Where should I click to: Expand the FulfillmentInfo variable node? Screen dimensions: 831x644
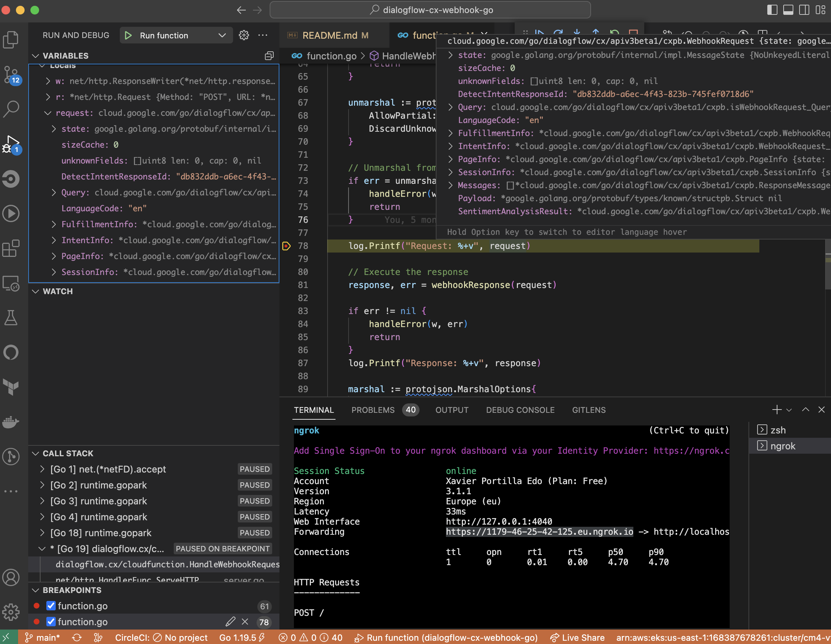54,224
